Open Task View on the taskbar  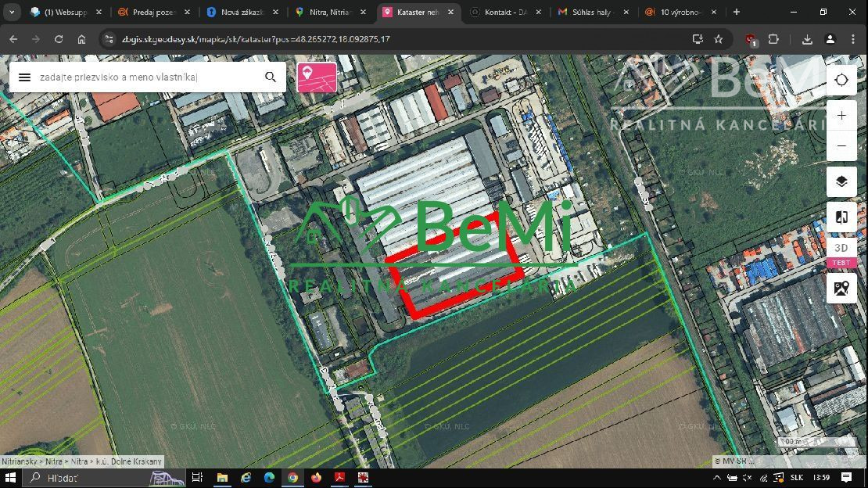pyautogui.click(x=197, y=478)
